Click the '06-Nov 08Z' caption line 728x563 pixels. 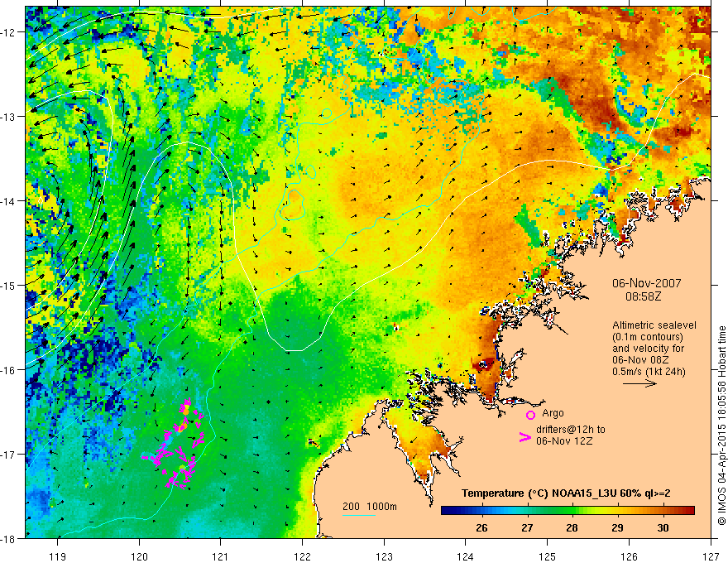point(639,360)
